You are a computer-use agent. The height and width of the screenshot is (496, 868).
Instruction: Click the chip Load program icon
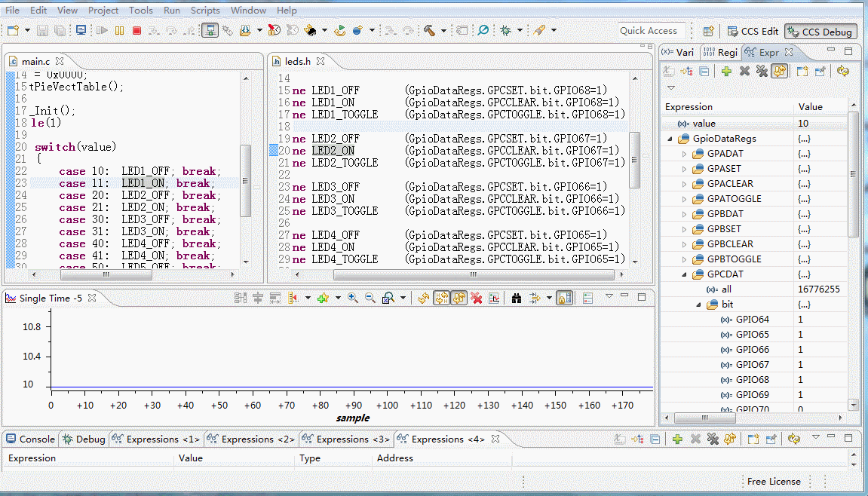tap(311, 30)
